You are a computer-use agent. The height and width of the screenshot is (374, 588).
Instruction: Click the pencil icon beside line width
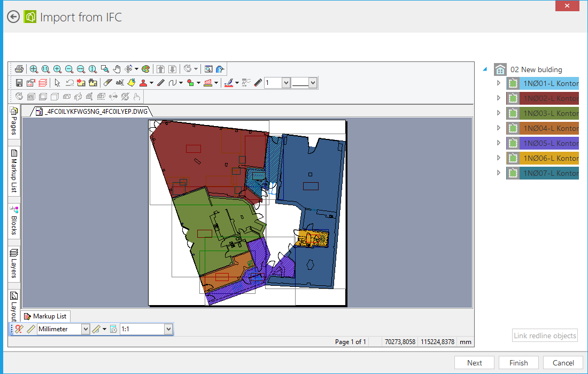tap(258, 83)
